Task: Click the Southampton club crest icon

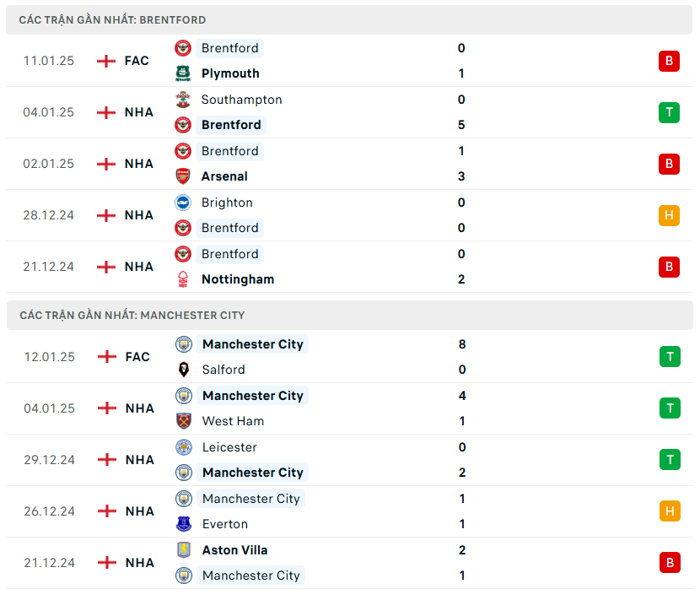Action: pos(183,100)
